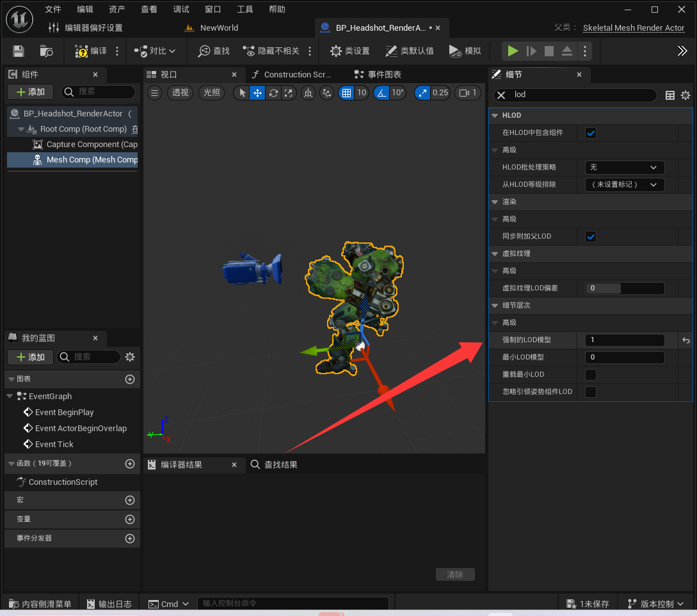The width and height of the screenshot is (697, 616).
Task: Open the 透视 perspective view dropdown
Action: pyautogui.click(x=180, y=93)
